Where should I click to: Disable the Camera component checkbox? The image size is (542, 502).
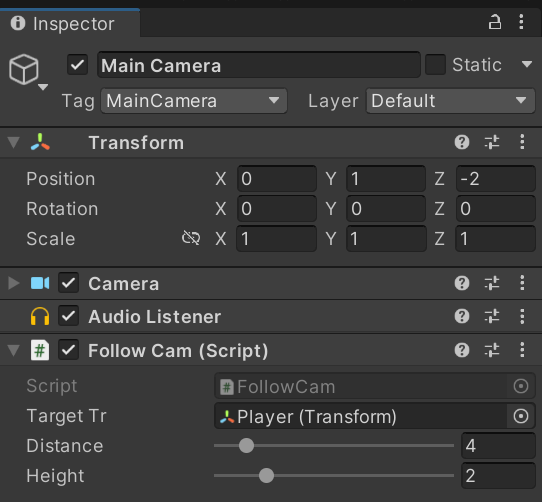coord(68,283)
